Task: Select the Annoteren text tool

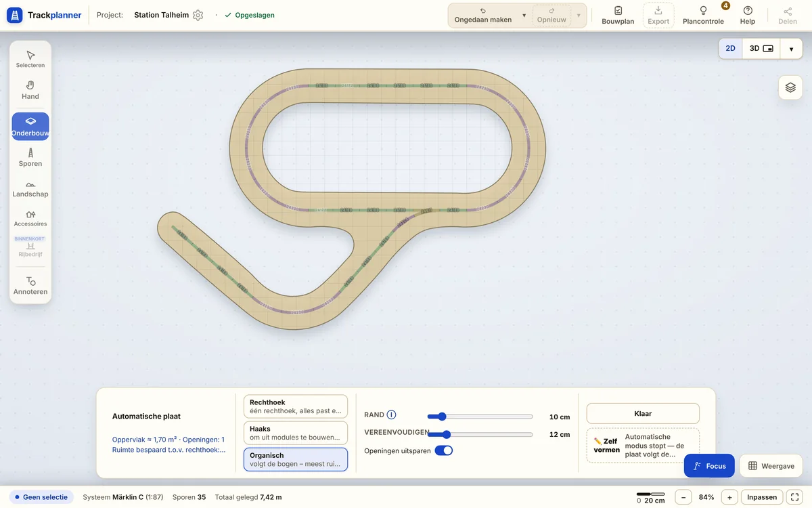Action: (30, 286)
